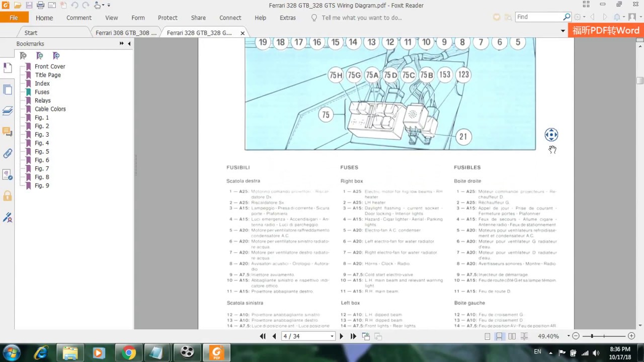Screen dimensions: 644x362
Task: Open the Comments sidebar panel icon
Action: [x=7, y=132]
